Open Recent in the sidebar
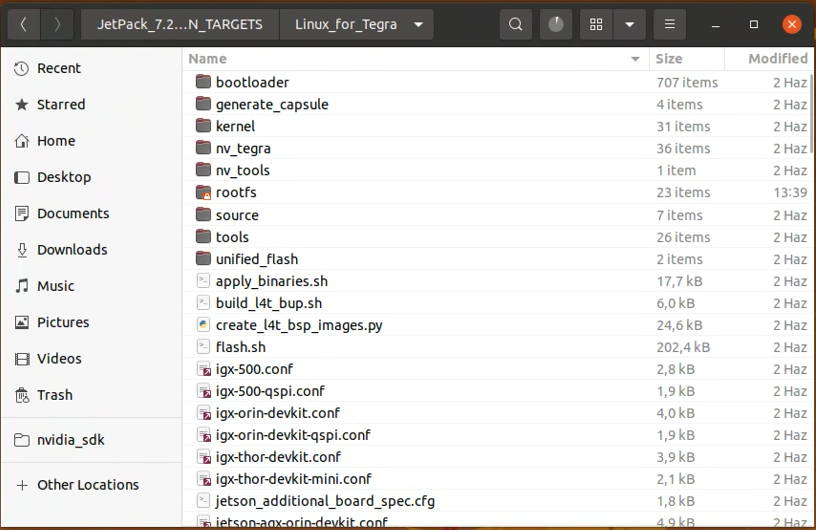This screenshot has height=530, width=816. click(x=91, y=68)
